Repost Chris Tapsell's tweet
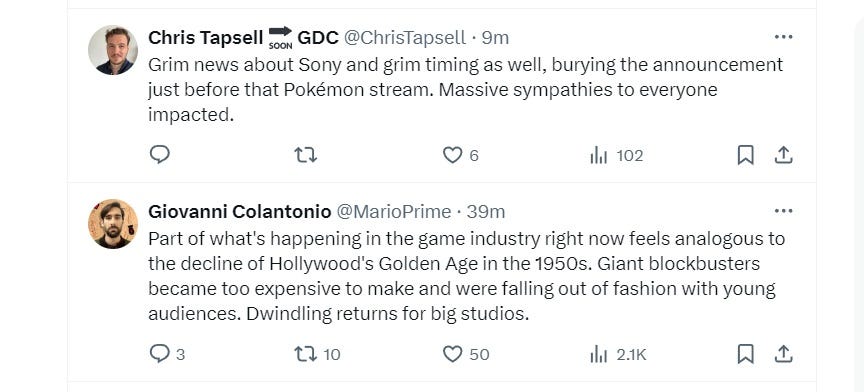 [305, 155]
